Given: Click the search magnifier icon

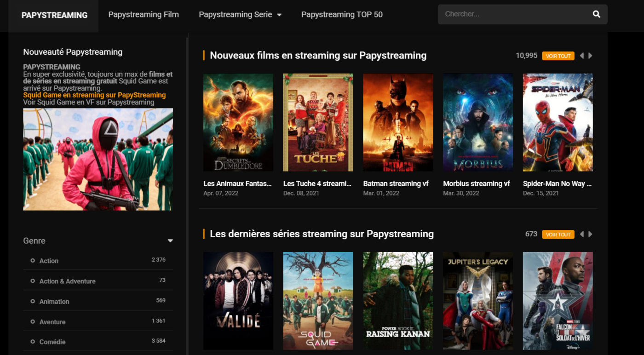Looking at the screenshot, I should [597, 14].
